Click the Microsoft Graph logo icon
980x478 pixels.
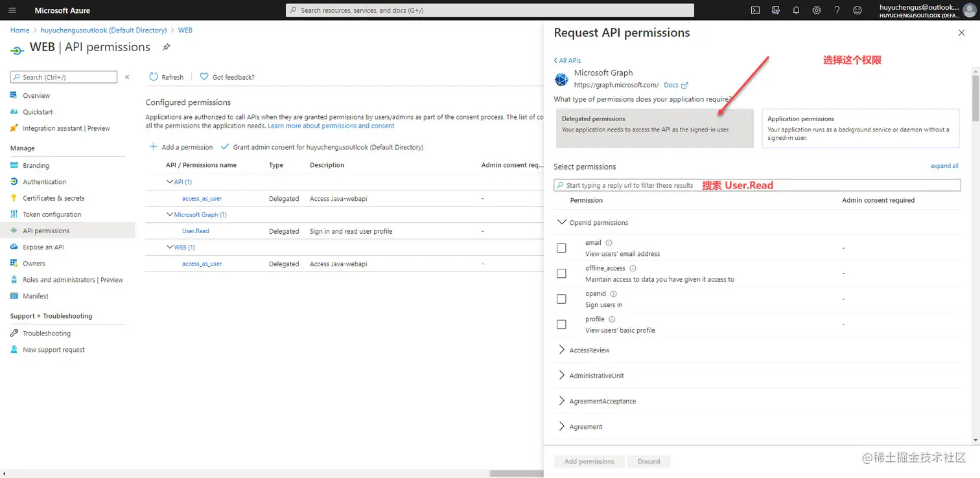click(561, 79)
